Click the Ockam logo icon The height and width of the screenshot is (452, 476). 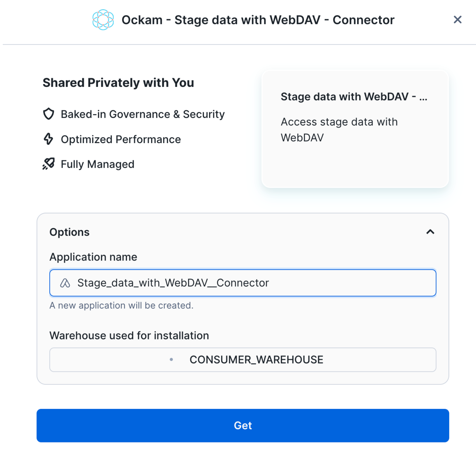tap(103, 20)
